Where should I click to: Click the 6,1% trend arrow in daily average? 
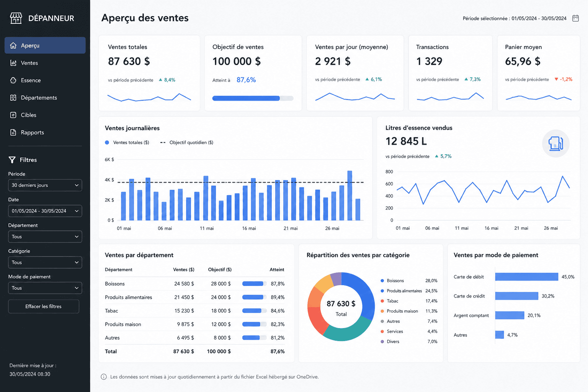pyautogui.click(x=367, y=79)
